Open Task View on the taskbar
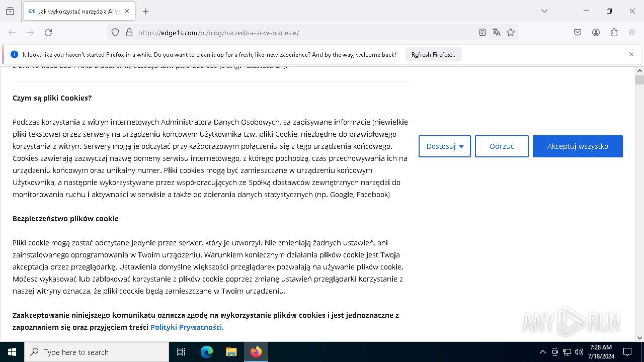 [x=181, y=352]
